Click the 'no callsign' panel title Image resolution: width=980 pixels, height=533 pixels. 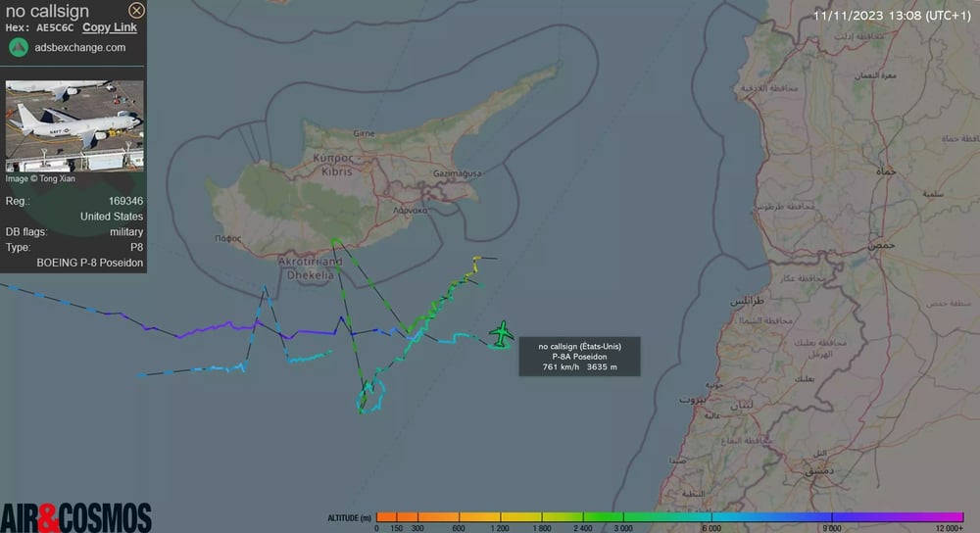point(47,11)
